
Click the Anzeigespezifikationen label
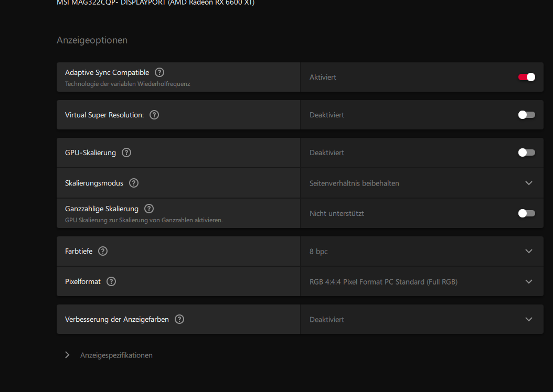116,355
